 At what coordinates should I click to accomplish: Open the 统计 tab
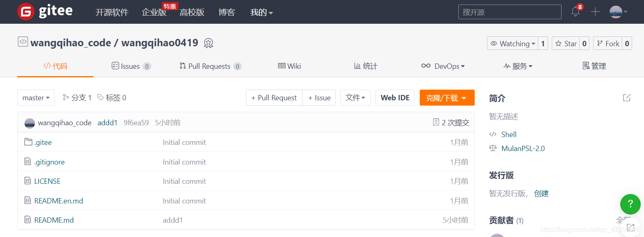(366, 66)
